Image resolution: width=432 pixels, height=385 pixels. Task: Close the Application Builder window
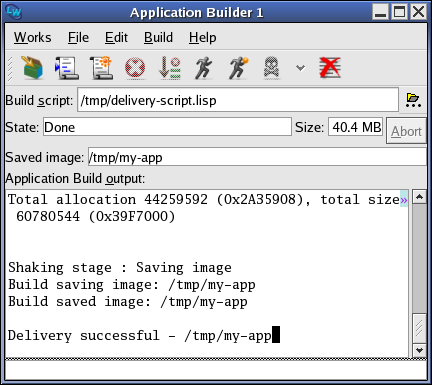coord(419,12)
